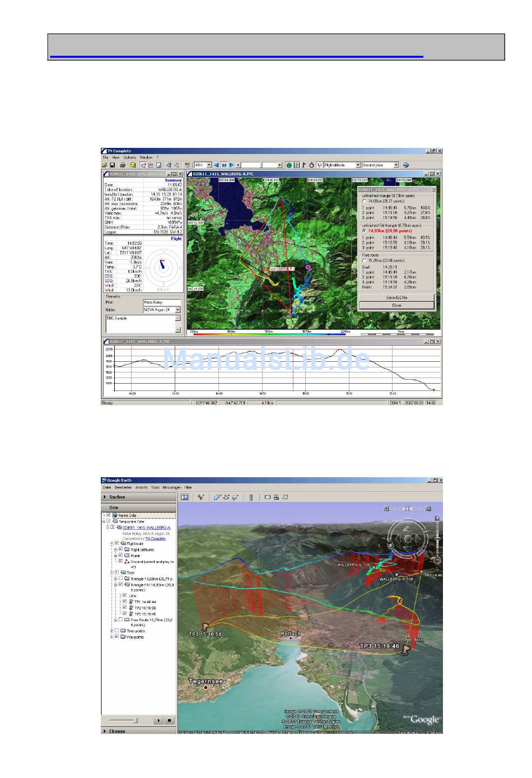The width and height of the screenshot is (532, 778).
Task: Open the Window menu in TN Complete
Action: (146, 157)
